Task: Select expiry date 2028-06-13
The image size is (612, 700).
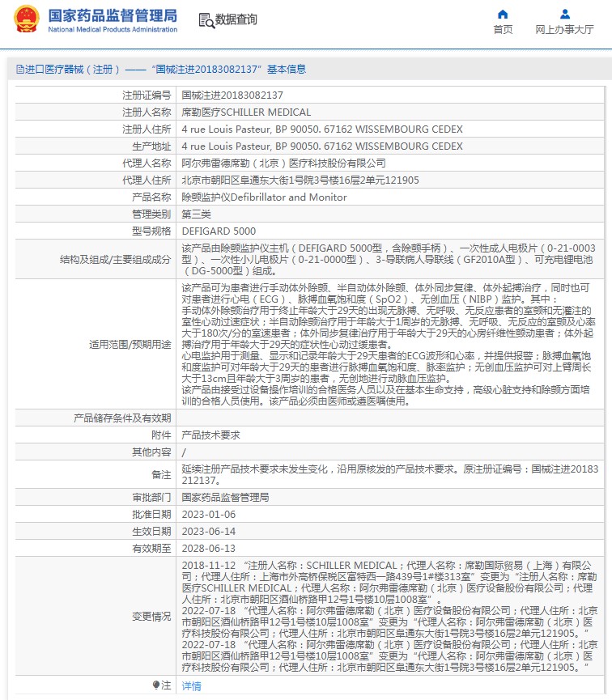Action: click(209, 548)
